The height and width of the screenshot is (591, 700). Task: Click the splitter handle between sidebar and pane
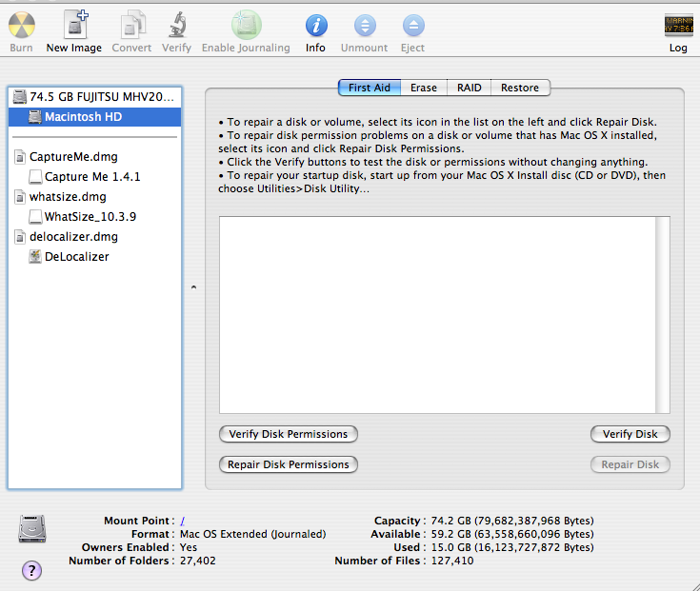pyautogui.click(x=193, y=287)
